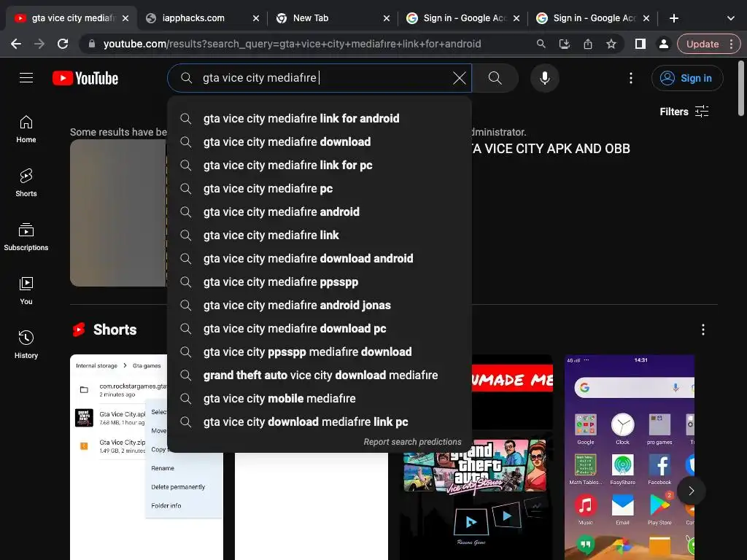Go back with the browser back arrow
747x560 pixels.
(x=16, y=44)
